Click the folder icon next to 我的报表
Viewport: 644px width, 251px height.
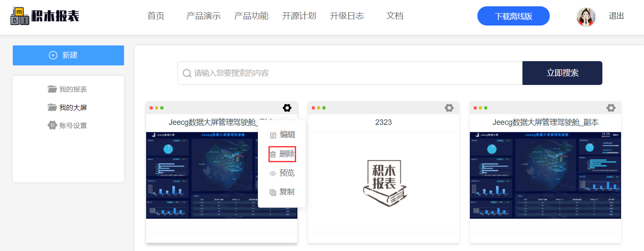click(52, 89)
